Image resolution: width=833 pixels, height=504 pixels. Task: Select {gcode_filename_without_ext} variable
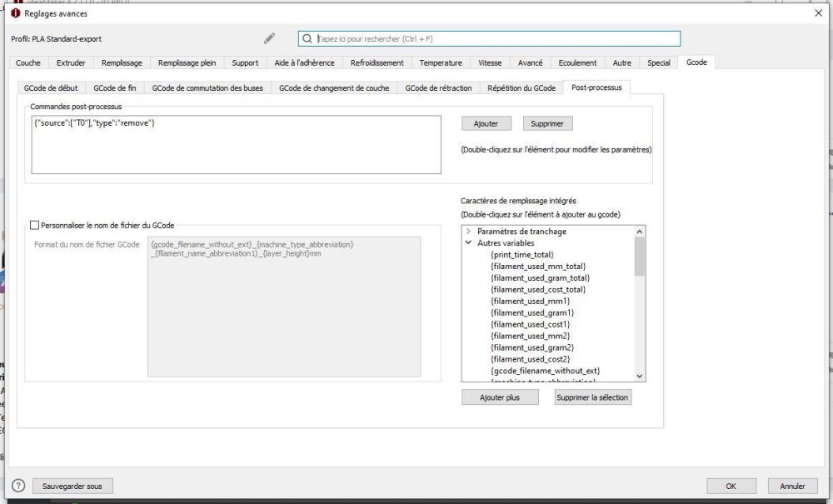point(546,371)
